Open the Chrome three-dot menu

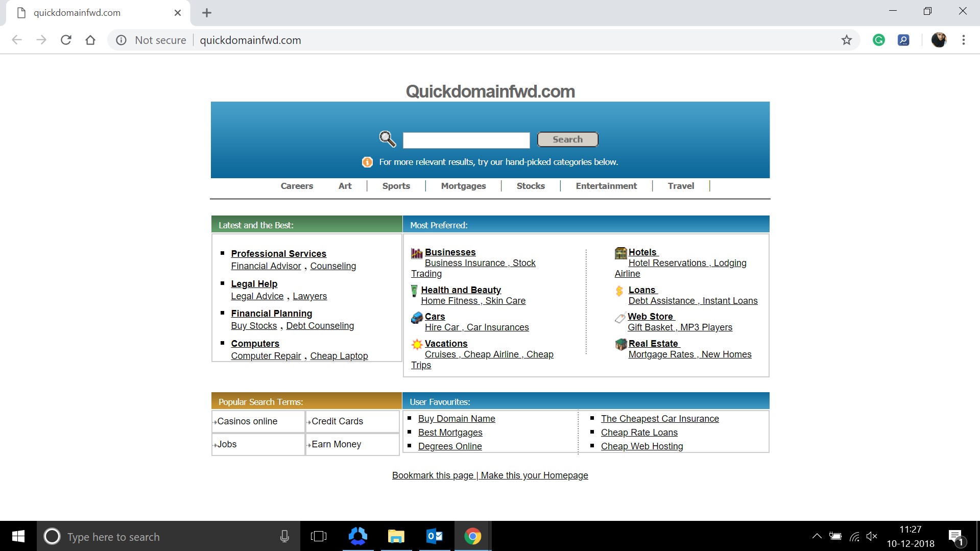click(964, 40)
